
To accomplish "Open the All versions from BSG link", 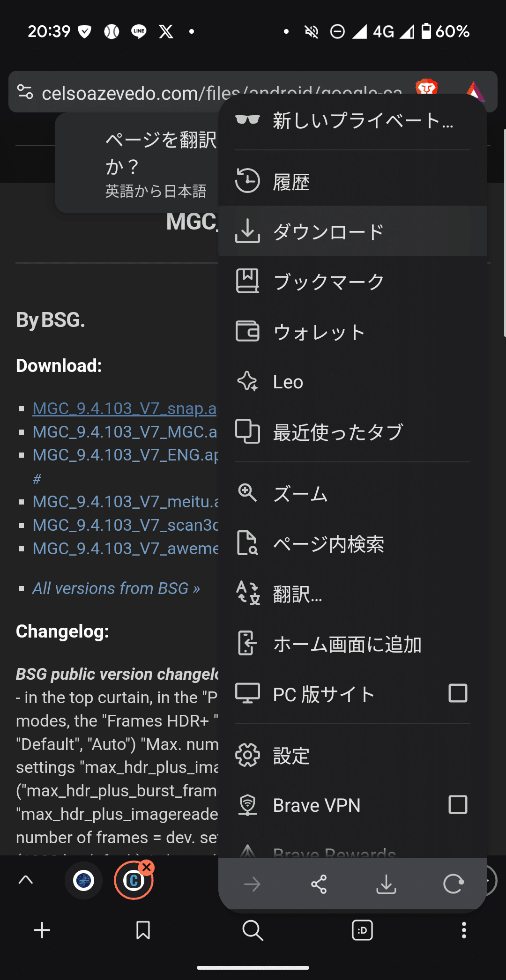I will click(x=116, y=588).
